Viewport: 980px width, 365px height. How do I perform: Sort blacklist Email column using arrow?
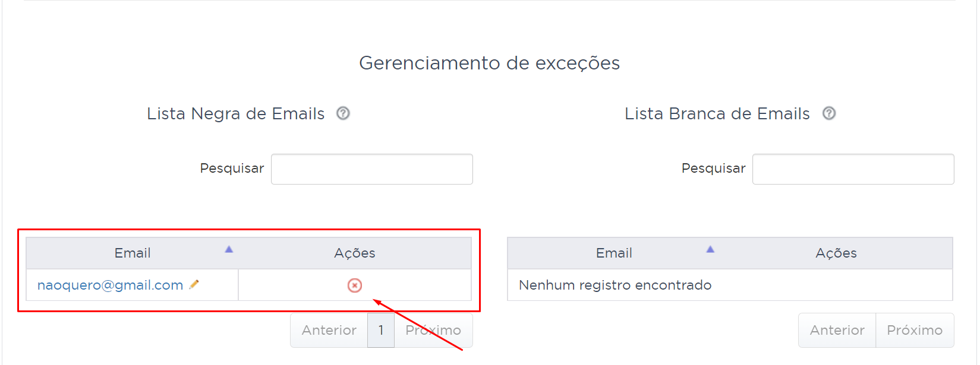click(229, 249)
